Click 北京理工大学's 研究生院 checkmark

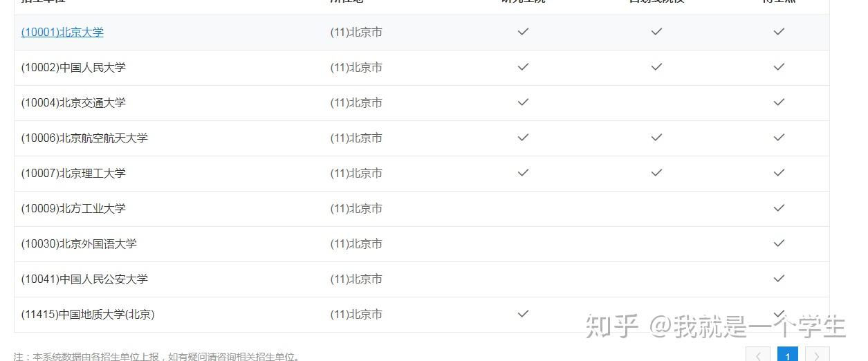pyautogui.click(x=524, y=173)
